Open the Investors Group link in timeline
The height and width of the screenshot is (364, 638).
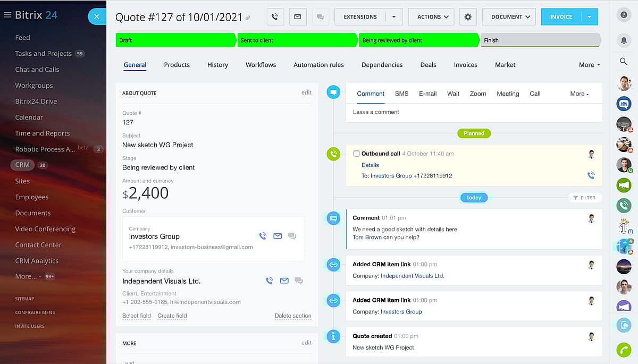click(401, 312)
